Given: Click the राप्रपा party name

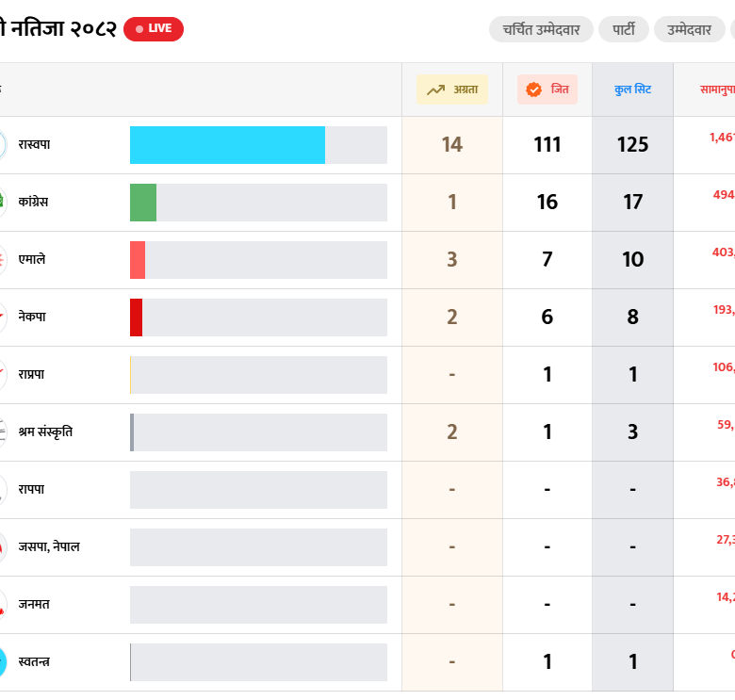Looking at the screenshot, I should [31, 374].
